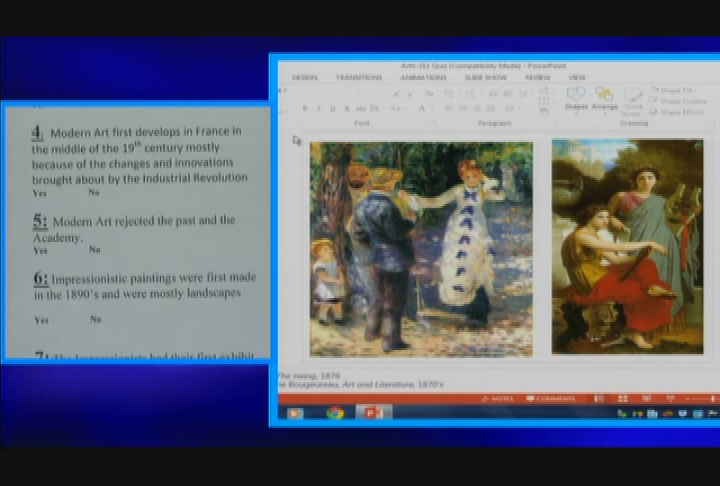Center text in Paragraph group
Image resolution: width=720 pixels, height=486 pixels.
tap(463, 108)
